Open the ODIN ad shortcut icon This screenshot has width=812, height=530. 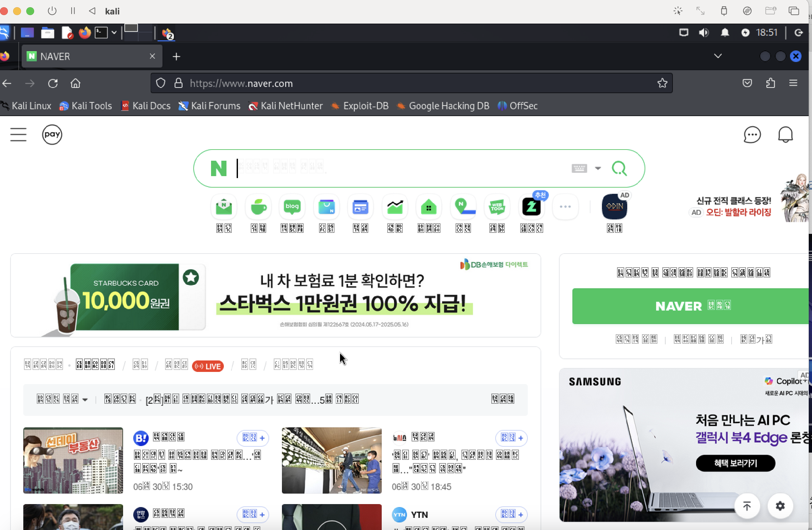click(x=614, y=207)
